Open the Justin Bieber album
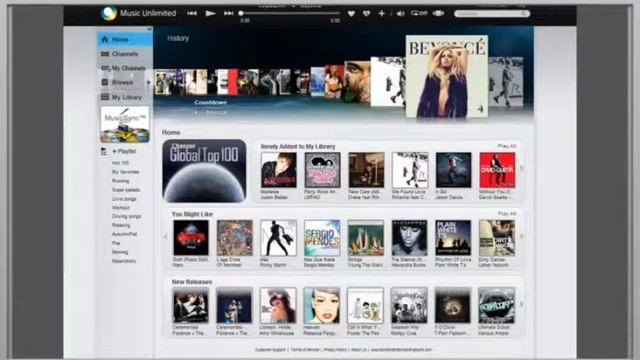 pos(279,170)
